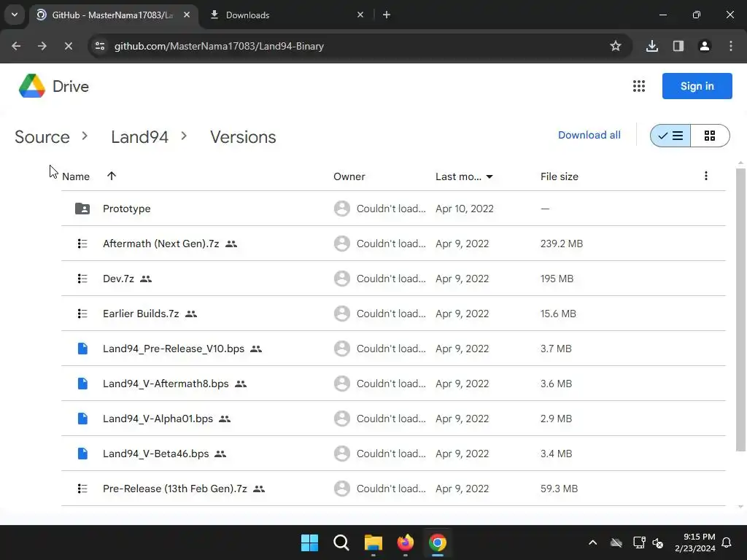Click the Owner column header

(x=349, y=176)
